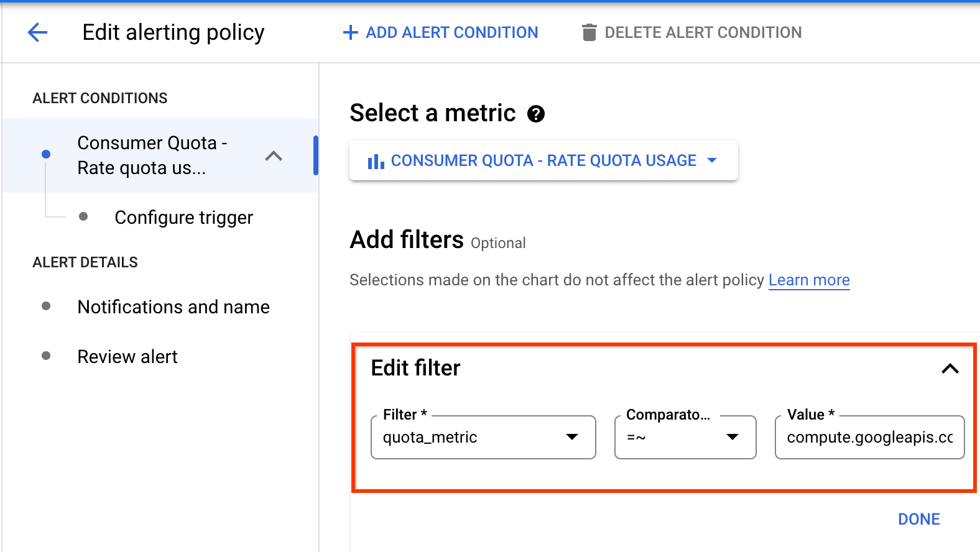Expand the metric selector dropdown caret
Screen dimensions: 980x552
[712, 160]
